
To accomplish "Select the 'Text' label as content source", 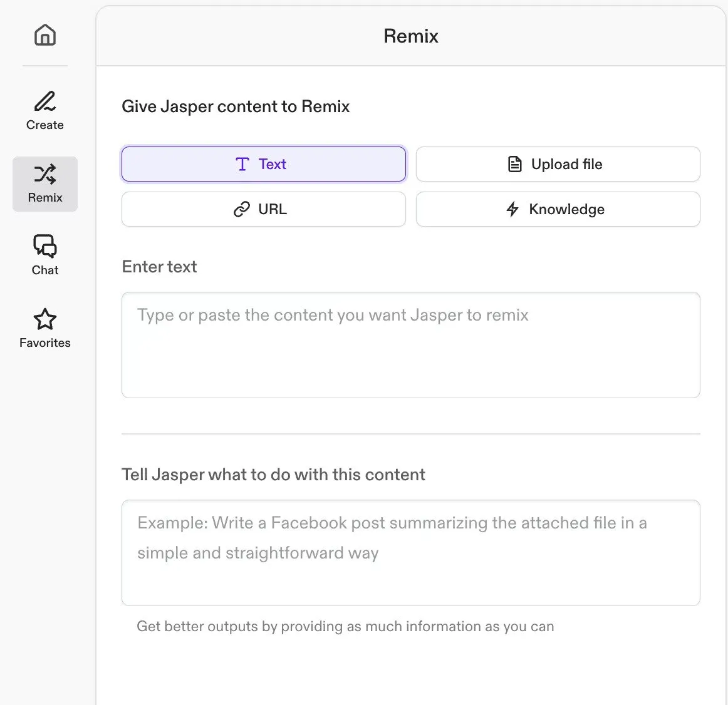I will (272, 164).
